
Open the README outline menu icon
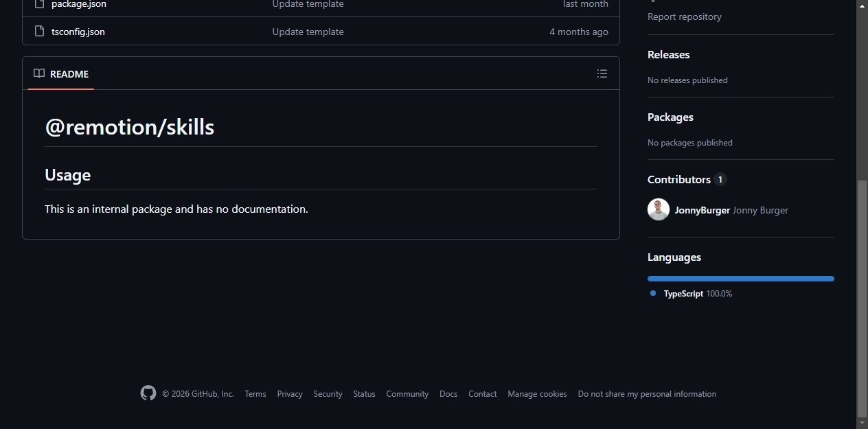602,73
